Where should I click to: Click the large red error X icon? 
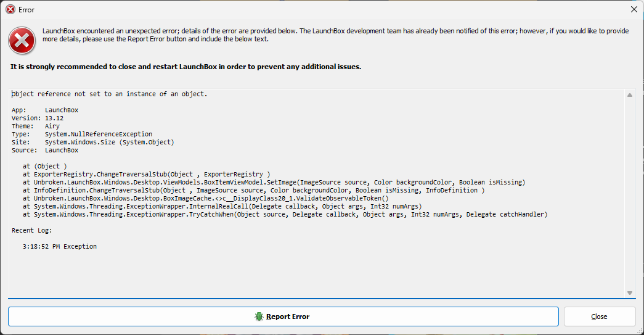tap(22, 40)
